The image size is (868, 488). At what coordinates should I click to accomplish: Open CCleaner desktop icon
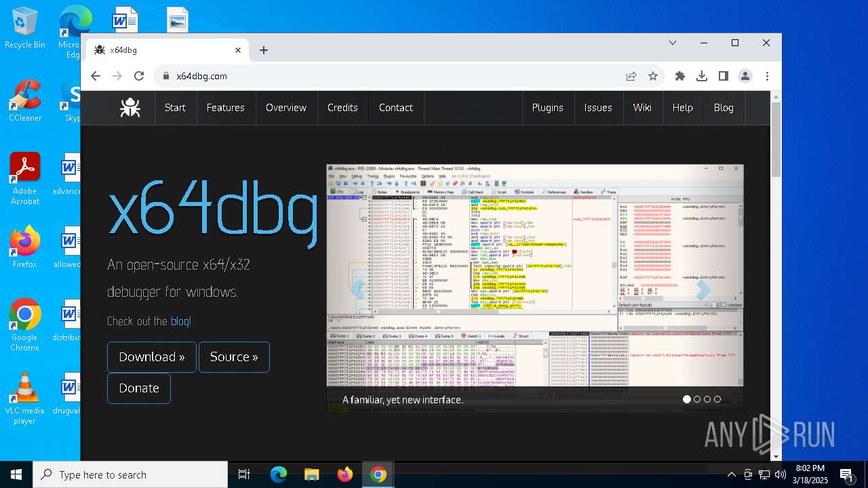(x=25, y=100)
